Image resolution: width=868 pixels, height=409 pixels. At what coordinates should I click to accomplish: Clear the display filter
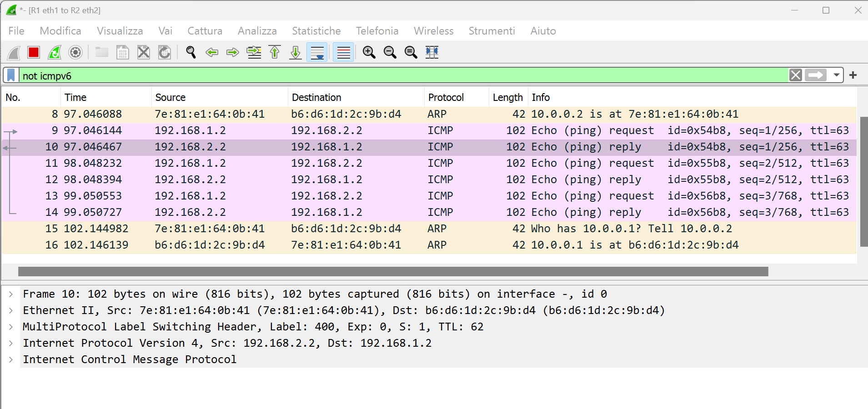coord(796,75)
